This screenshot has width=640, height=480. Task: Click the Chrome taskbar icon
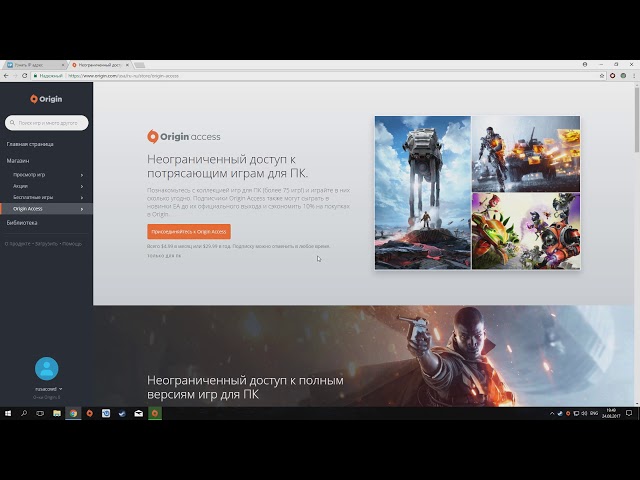coord(73,413)
